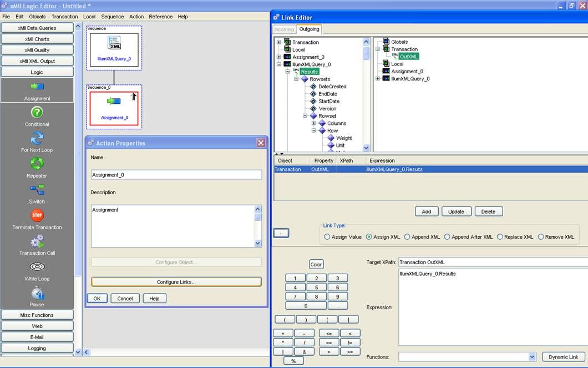Image resolution: width=588 pixels, height=368 pixels.
Task: Click the Delete link button
Action: pos(488,211)
